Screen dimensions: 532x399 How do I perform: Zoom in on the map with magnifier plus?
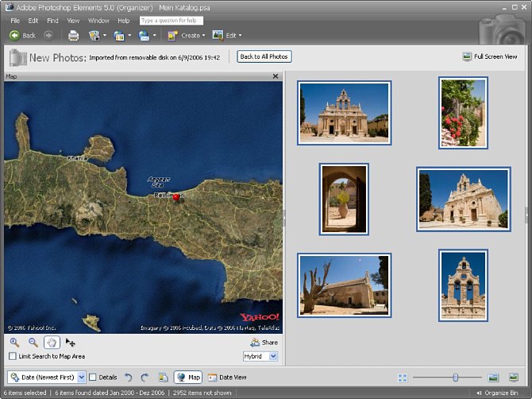pyautogui.click(x=14, y=343)
